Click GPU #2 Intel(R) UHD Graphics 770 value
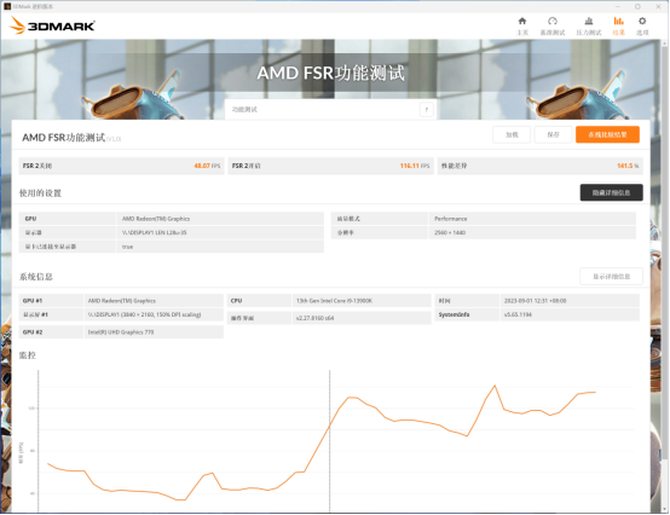This screenshot has height=515, width=670. click(121, 332)
